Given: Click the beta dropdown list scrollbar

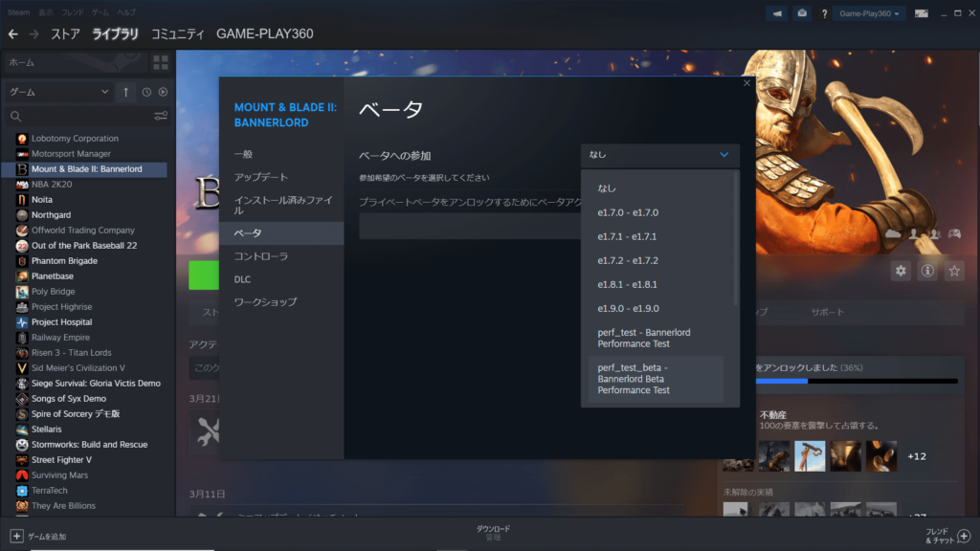Looking at the screenshot, I should [736, 239].
